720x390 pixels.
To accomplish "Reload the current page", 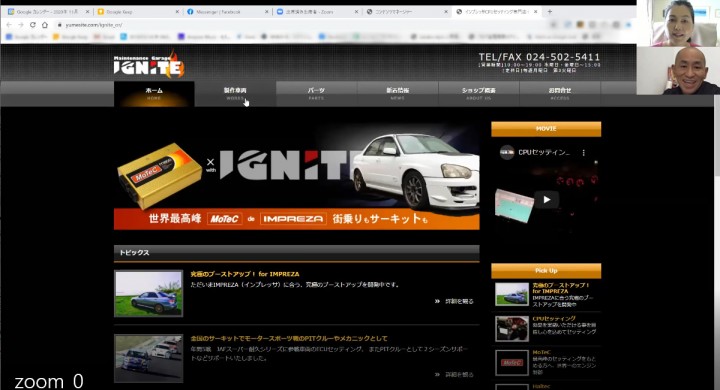I will point(33,25).
